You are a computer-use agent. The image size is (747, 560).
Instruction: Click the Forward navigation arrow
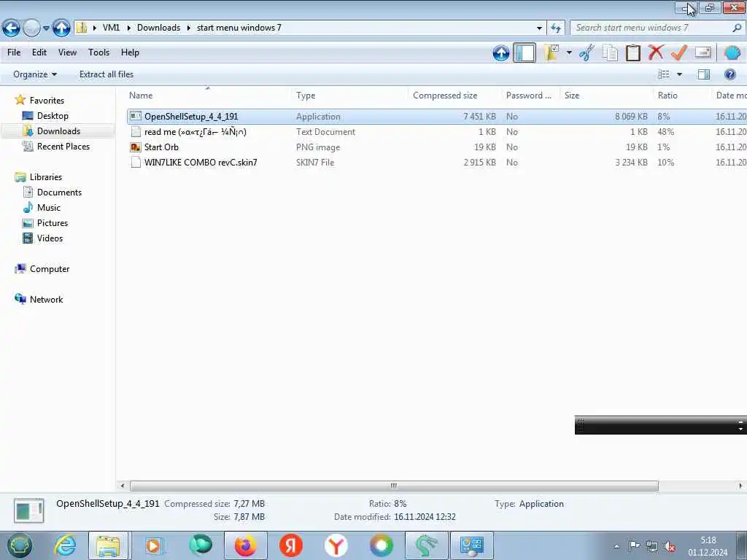31,28
